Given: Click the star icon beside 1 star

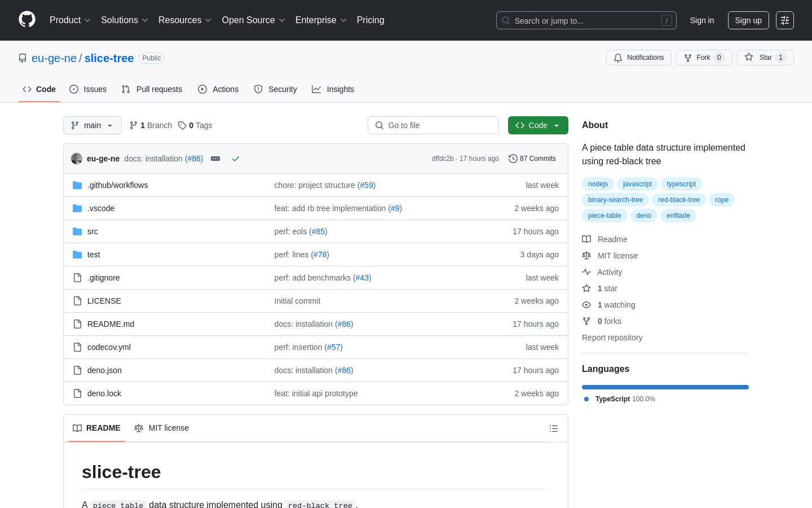Looking at the screenshot, I should 586,288.
